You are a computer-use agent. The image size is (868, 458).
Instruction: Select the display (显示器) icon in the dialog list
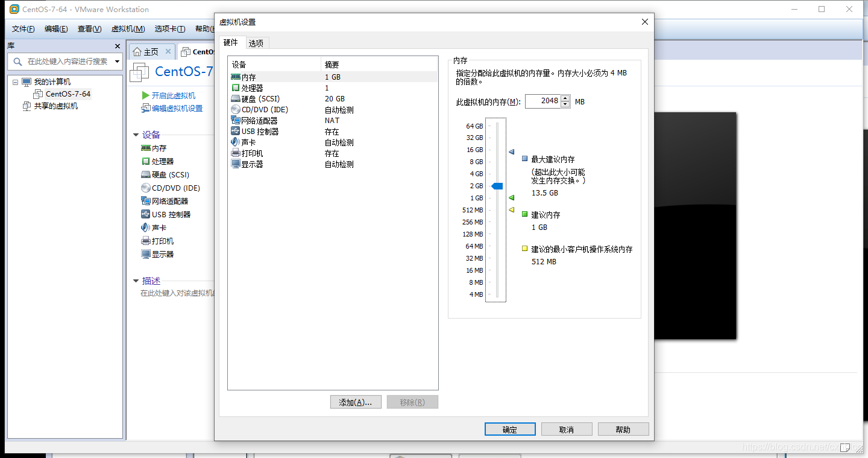[x=236, y=164]
